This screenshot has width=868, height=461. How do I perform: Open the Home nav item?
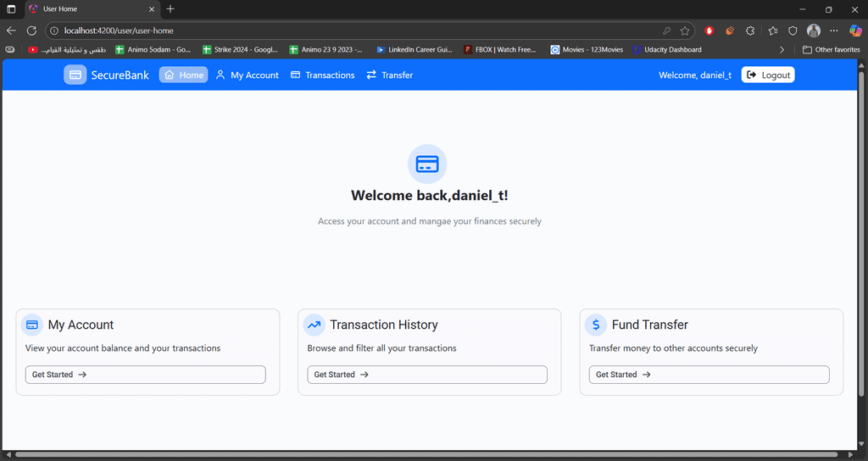[x=184, y=75]
